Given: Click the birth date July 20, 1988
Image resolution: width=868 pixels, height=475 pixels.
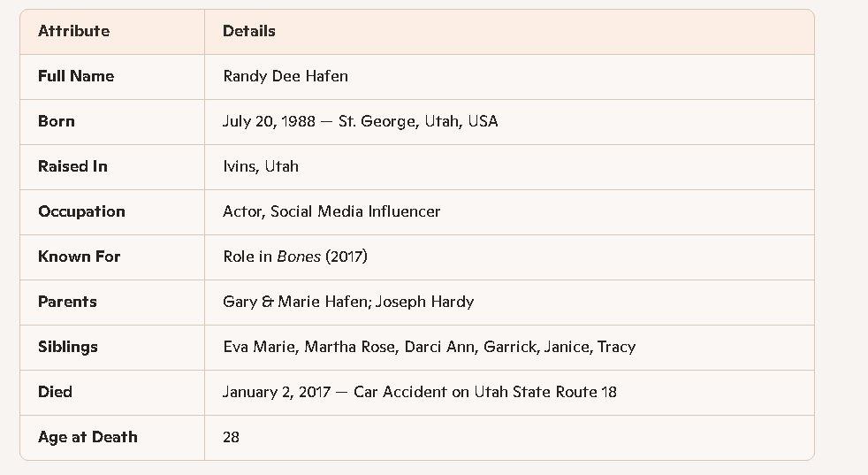Looking at the screenshot, I should click(270, 121).
